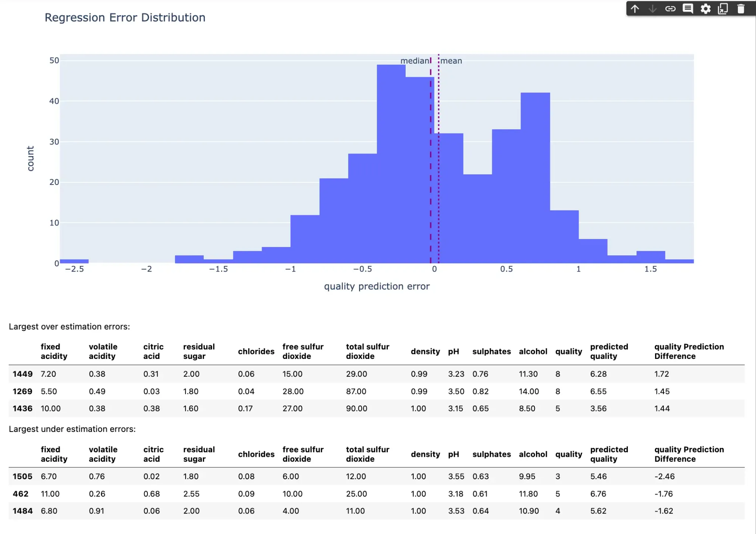This screenshot has height=534, width=756.
Task: Click predicted quality value 3.56
Action: pyautogui.click(x=598, y=408)
